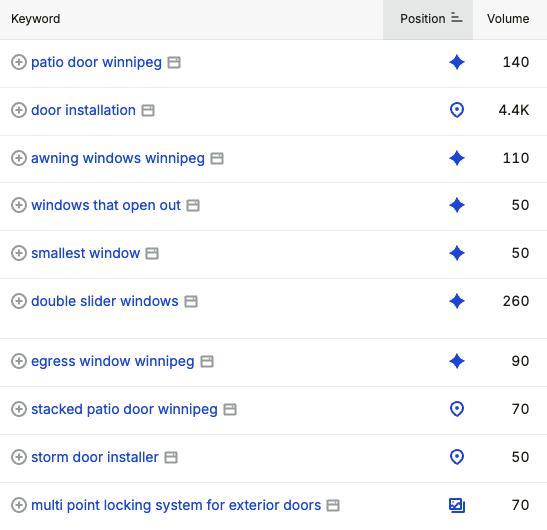Viewport: 547px width, 530px height.
Task: Click the Keyword column header
Action: [x=36, y=19]
